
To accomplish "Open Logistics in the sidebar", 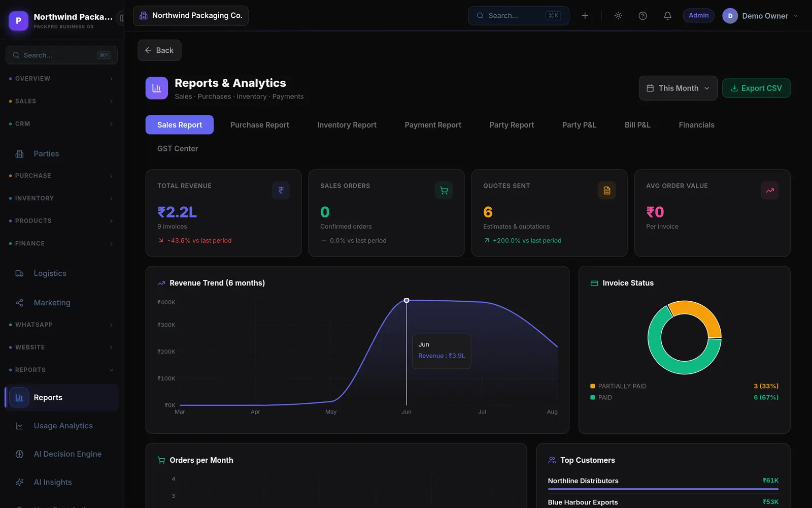I will [62, 273].
